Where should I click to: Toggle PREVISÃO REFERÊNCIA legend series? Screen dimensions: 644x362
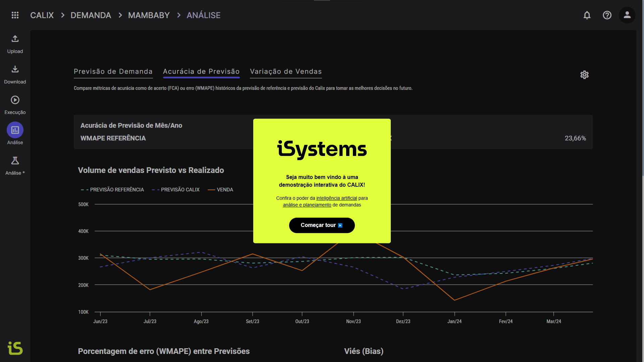click(113, 190)
